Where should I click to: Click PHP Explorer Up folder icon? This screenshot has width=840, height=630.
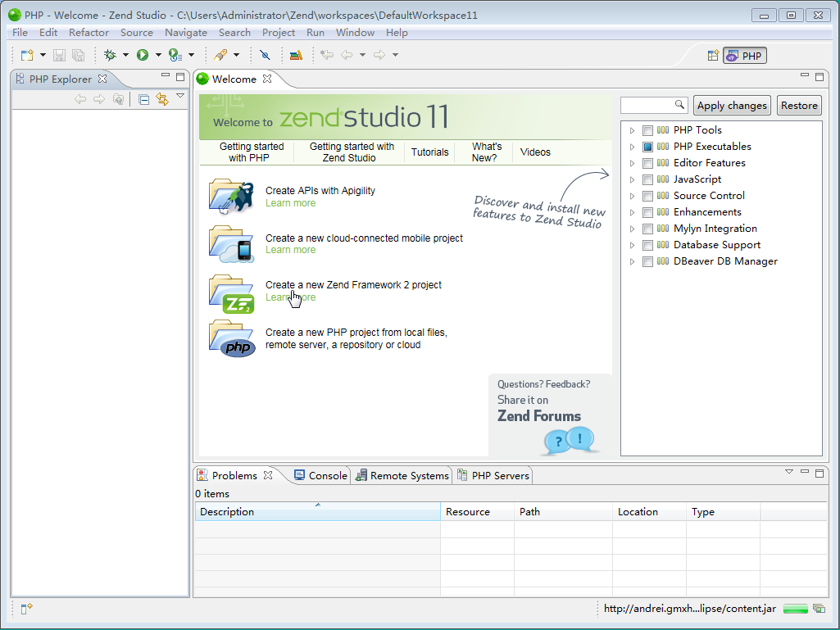[x=118, y=99]
